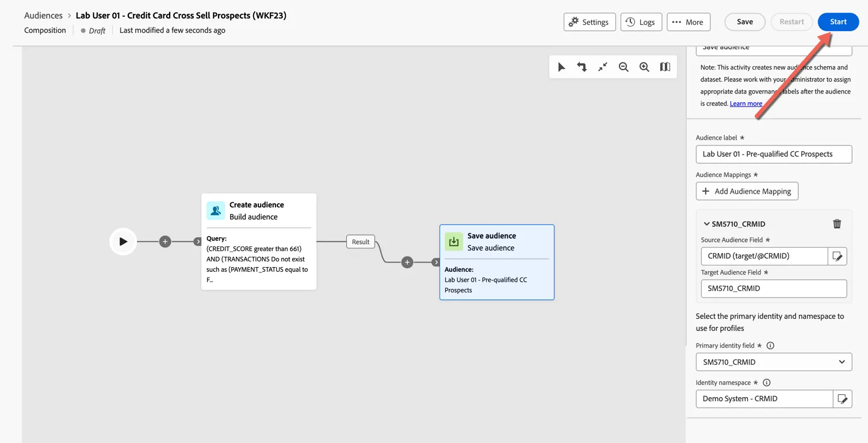The width and height of the screenshot is (868, 443).
Task: Open the Logs panel
Action: coord(641,22)
